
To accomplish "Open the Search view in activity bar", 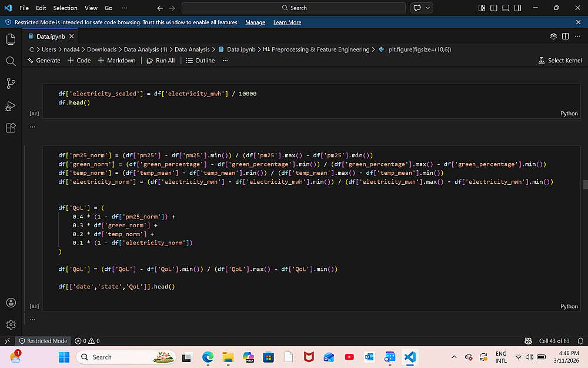I will [11, 61].
